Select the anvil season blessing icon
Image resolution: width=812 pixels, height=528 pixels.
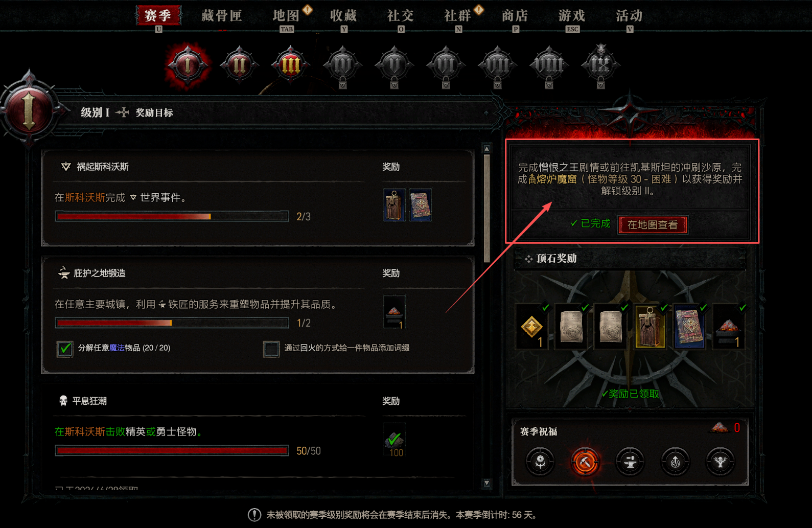pos(630,462)
